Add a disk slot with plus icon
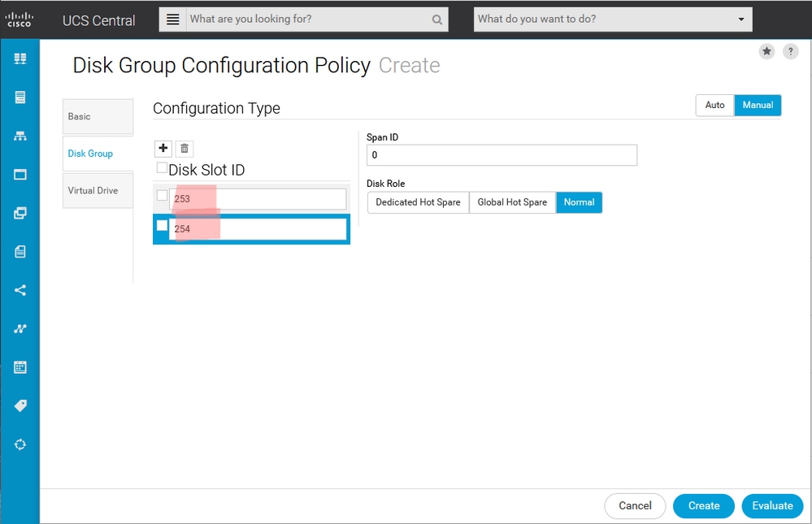 point(163,149)
